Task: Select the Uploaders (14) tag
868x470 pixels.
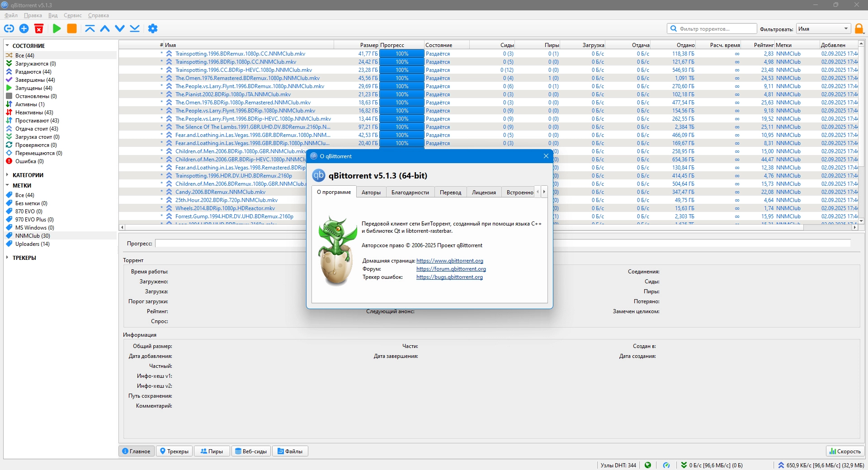Action: [33, 244]
